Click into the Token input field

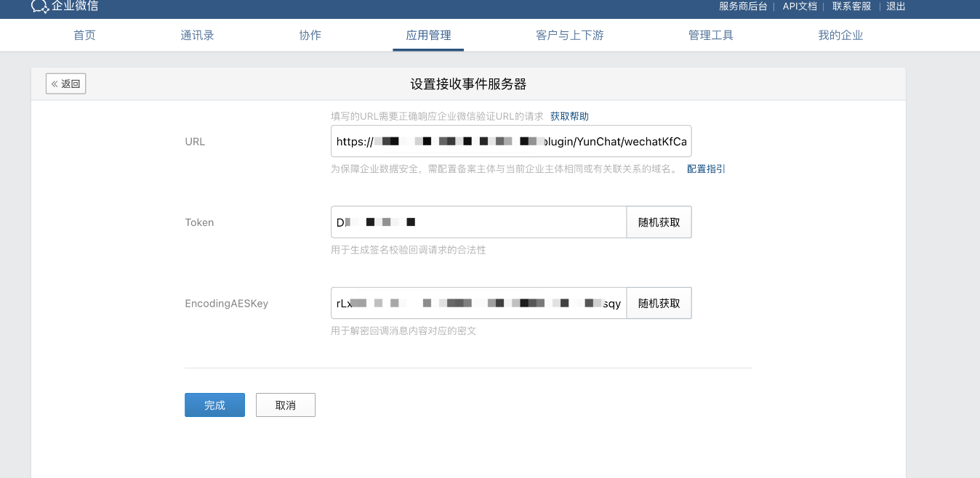[x=478, y=222]
